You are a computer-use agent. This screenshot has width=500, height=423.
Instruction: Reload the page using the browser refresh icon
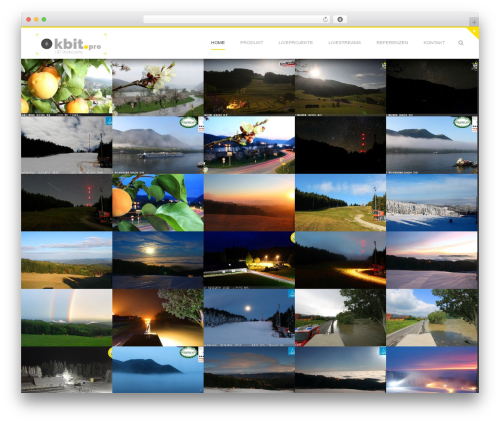[325, 20]
